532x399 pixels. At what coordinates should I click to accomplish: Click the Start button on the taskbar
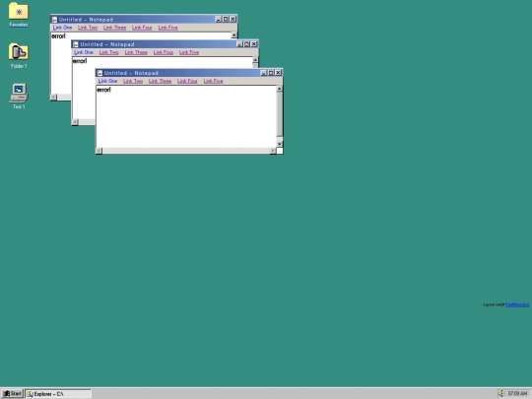coord(12,393)
